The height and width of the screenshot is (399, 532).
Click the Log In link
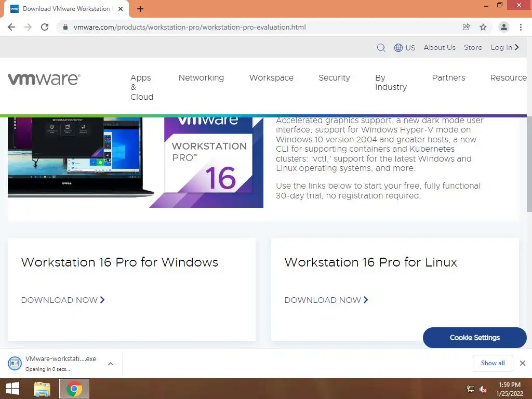(x=501, y=47)
